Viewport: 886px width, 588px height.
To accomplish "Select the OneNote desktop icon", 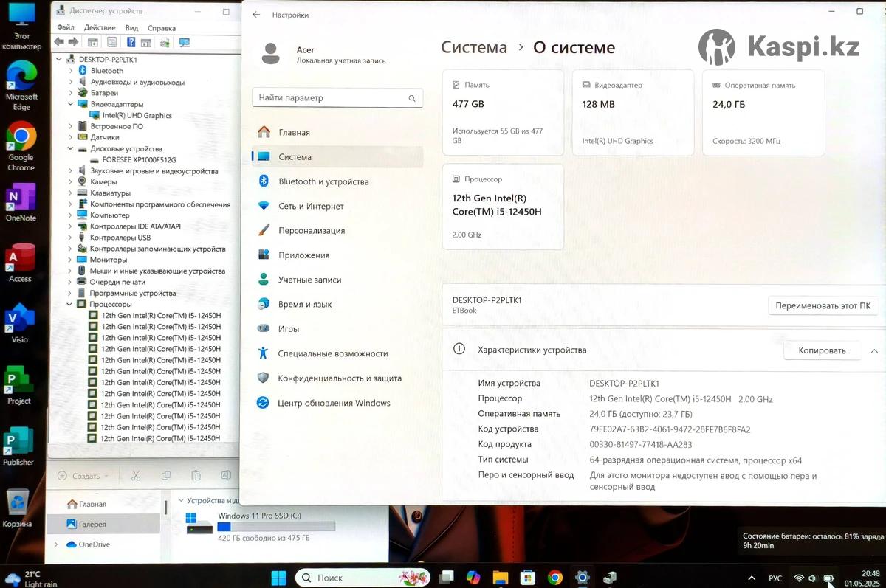I will tap(21, 201).
